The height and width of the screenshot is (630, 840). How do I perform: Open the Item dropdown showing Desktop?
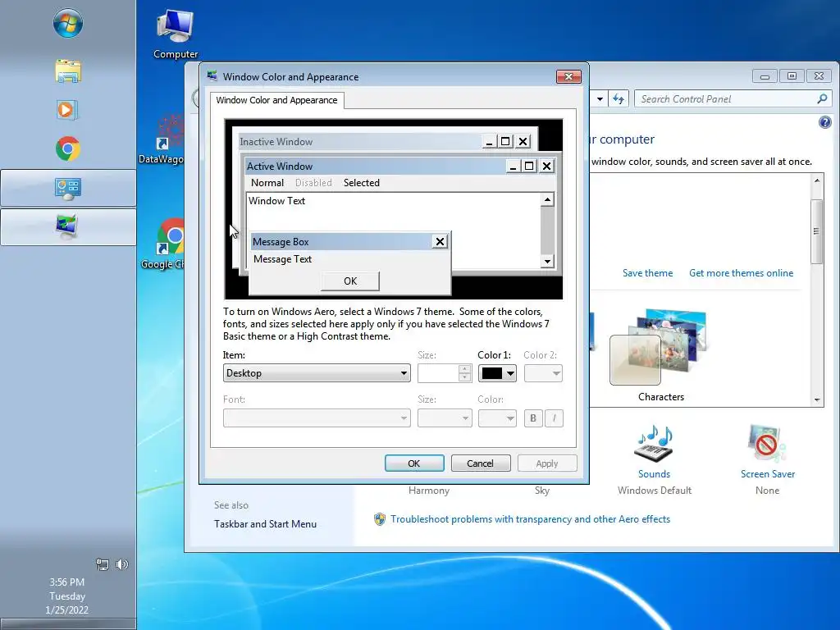tap(317, 373)
